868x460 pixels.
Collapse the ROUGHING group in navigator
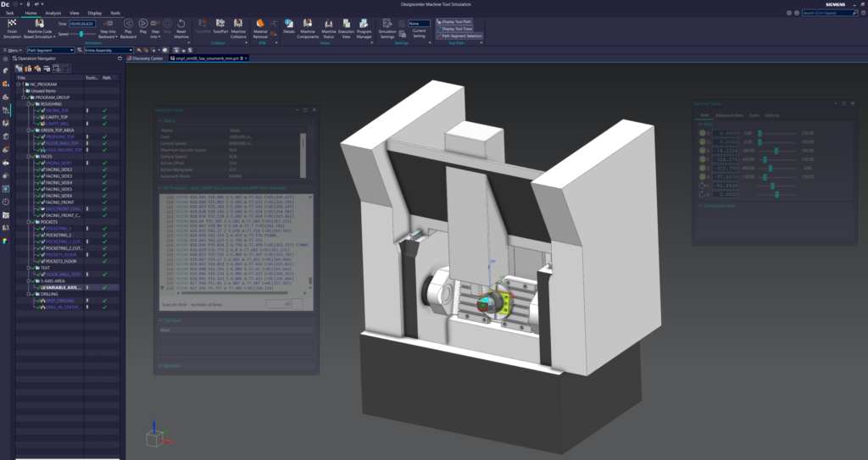click(x=28, y=104)
